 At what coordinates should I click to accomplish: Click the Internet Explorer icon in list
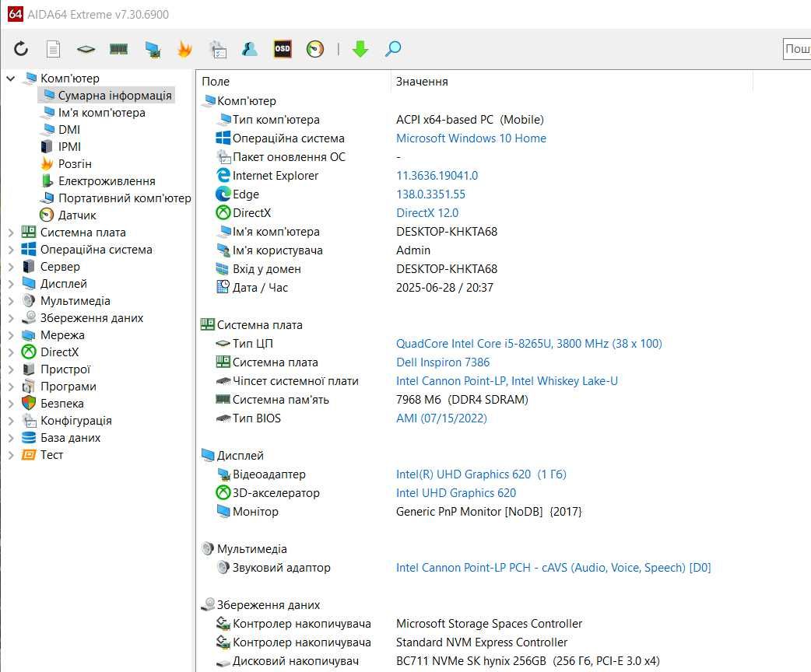click(223, 175)
